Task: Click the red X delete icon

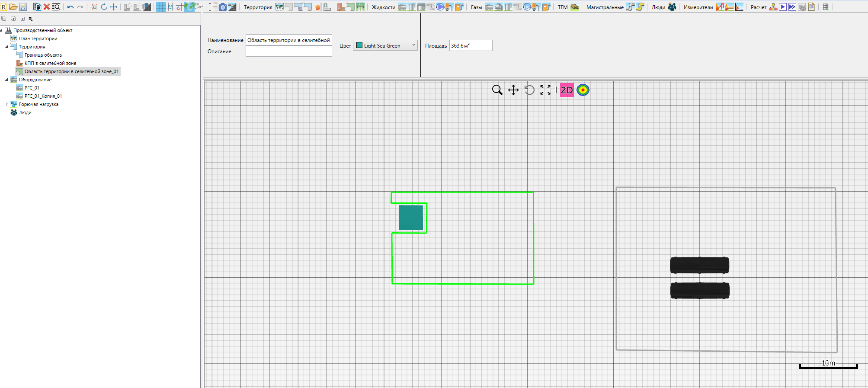Action: click(47, 7)
